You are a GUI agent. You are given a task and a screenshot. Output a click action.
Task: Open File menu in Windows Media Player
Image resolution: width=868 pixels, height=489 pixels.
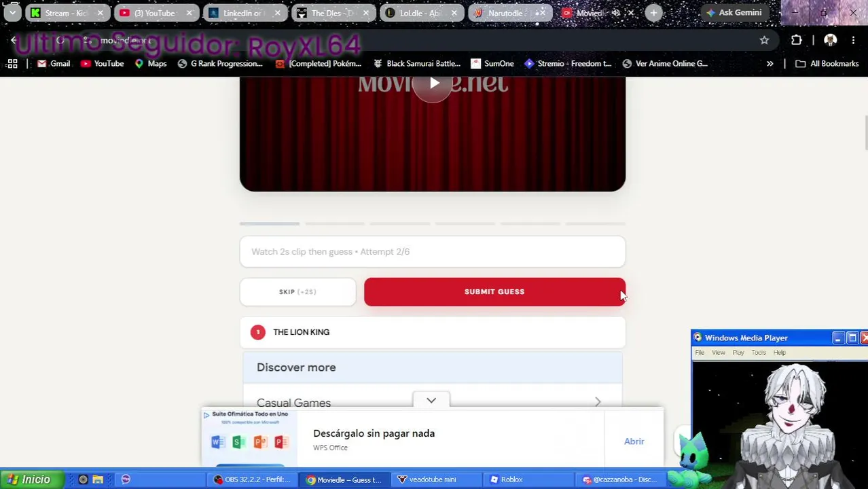[x=700, y=352]
